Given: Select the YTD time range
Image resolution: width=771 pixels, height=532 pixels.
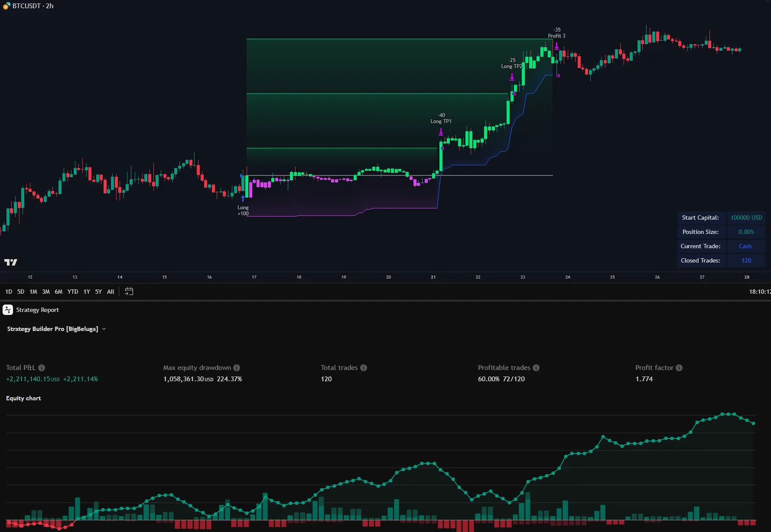Looking at the screenshot, I should click(x=73, y=292).
